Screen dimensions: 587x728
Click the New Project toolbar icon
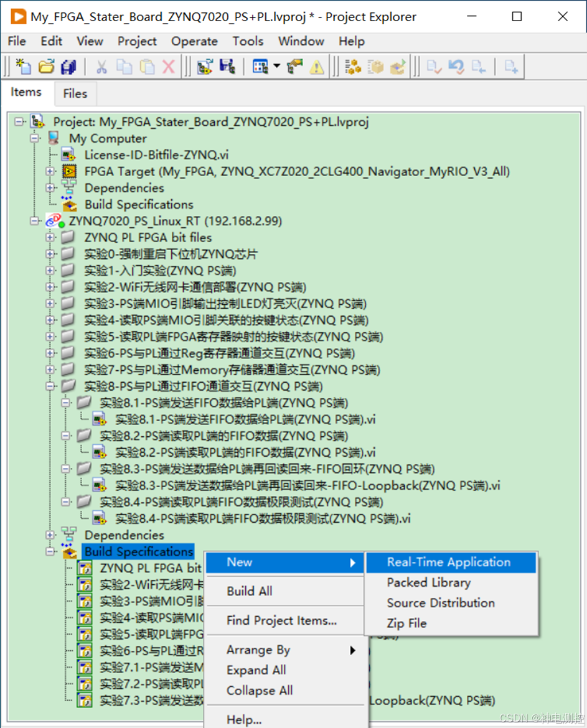(x=23, y=67)
